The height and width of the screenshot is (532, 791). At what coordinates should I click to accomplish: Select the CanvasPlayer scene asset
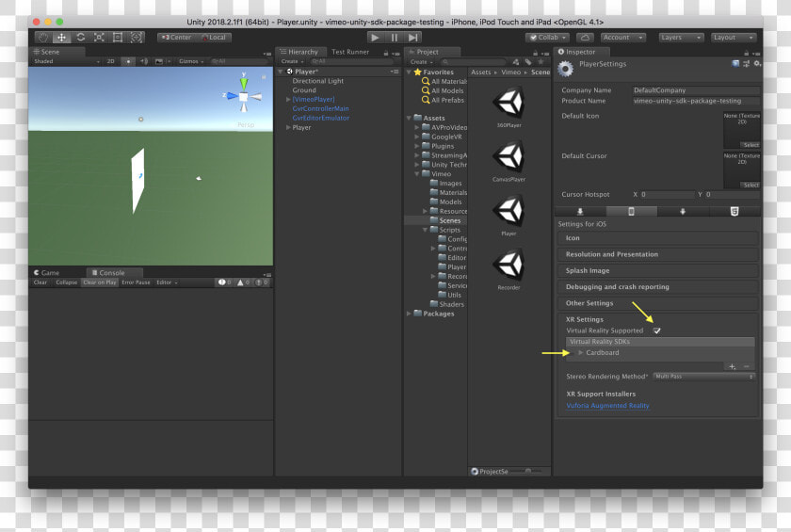click(509, 161)
